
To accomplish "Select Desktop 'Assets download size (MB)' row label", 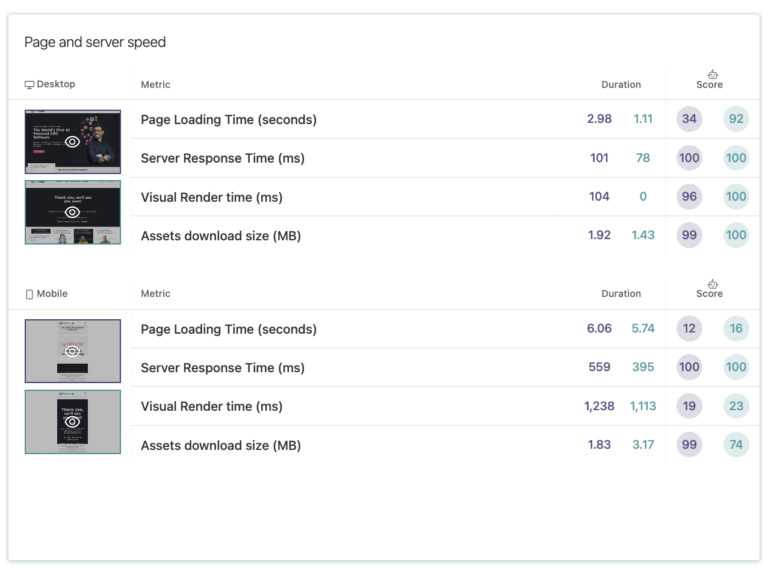I will click(x=221, y=236).
